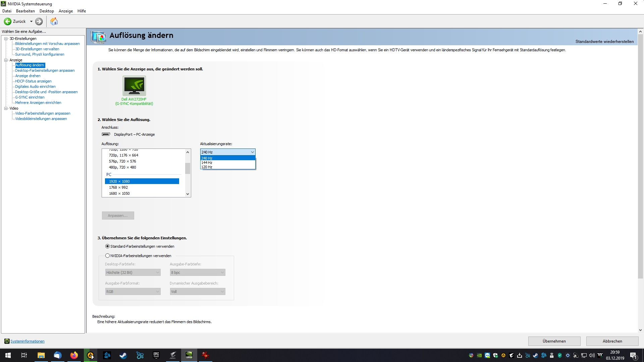This screenshot has height=362, width=644.
Task: Click the home icon in toolbar
Action: point(54,21)
